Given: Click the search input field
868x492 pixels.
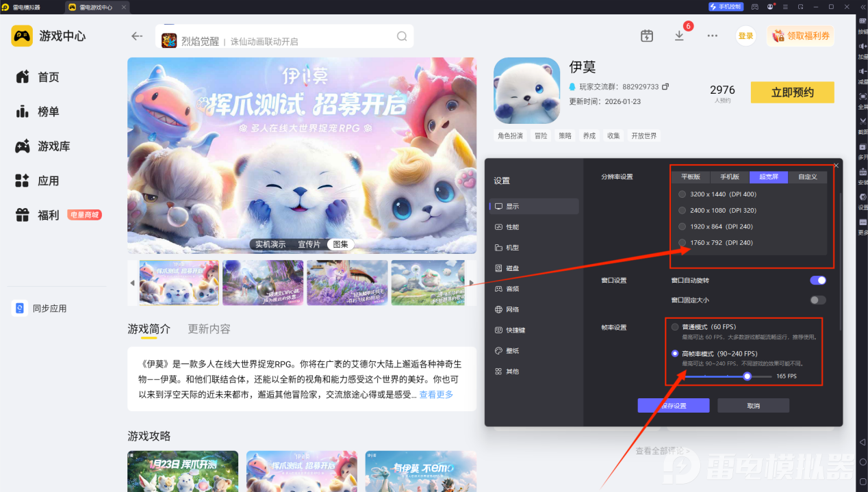Looking at the screenshot, I should [284, 37].
